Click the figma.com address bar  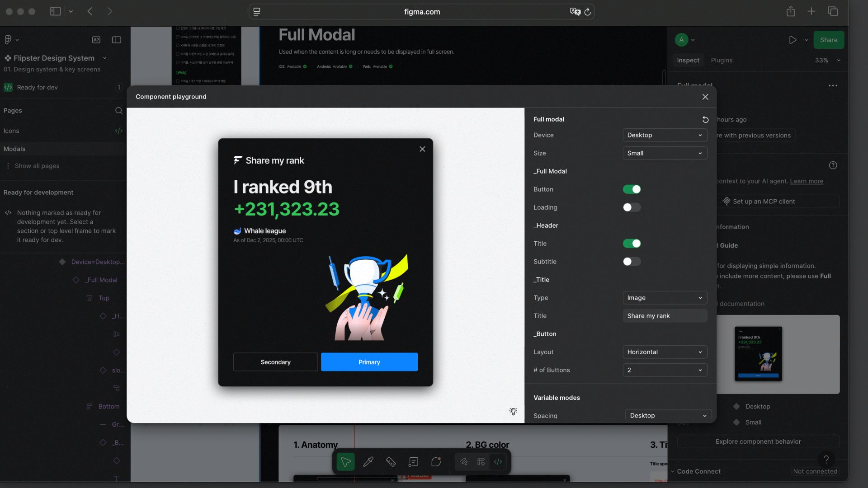pos(421,12)
